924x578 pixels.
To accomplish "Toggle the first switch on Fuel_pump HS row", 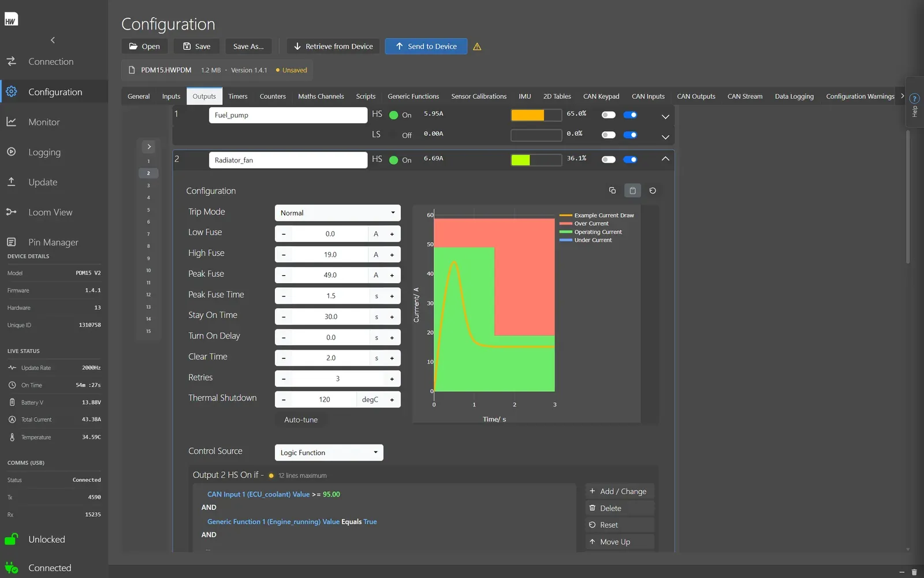I will (x=609, y=115).
